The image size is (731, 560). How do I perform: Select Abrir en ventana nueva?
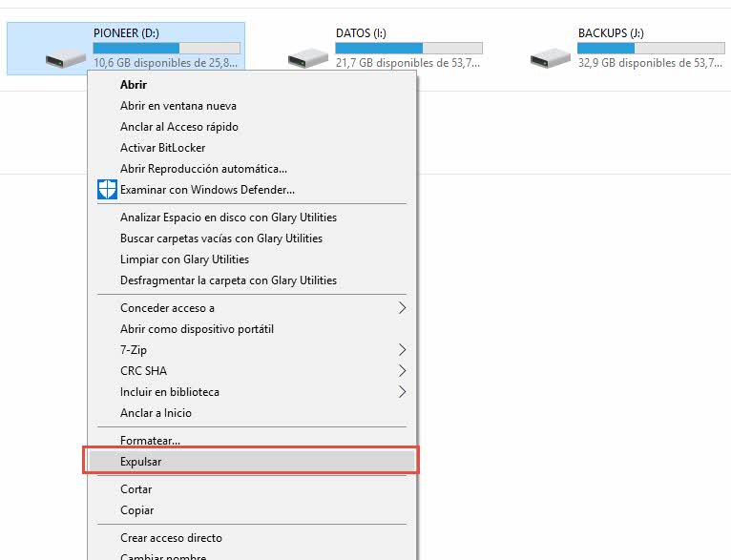(x=178, y=106)
